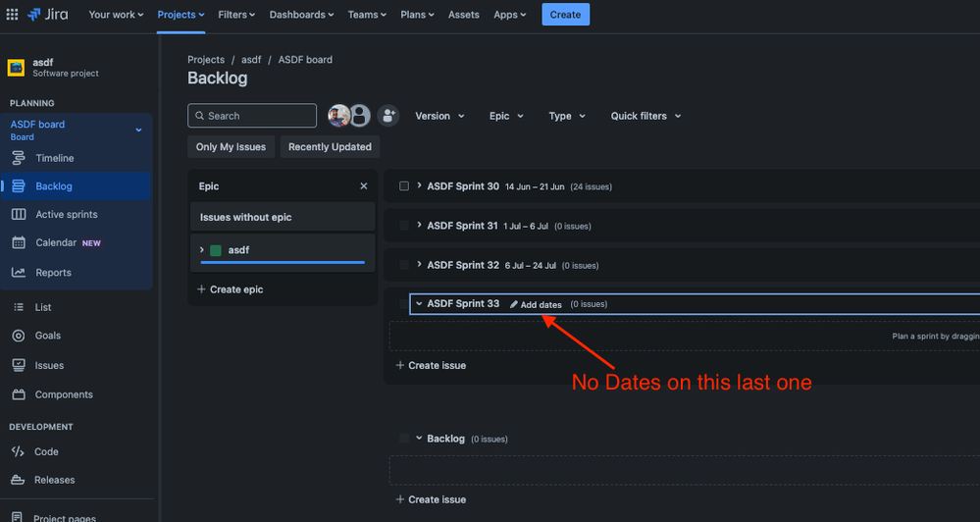This screenshot has width=980, height=522.
Task: Open the Apps menu
Action: point(509,15)
